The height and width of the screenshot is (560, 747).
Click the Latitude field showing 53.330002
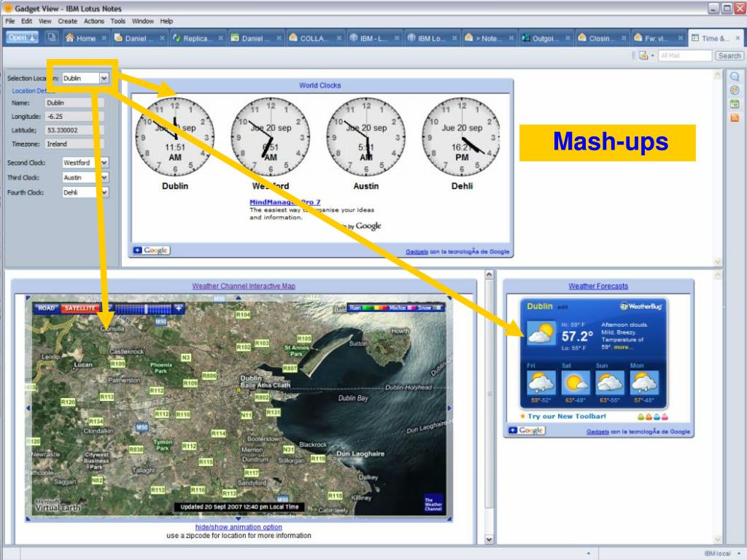(74, 130)
